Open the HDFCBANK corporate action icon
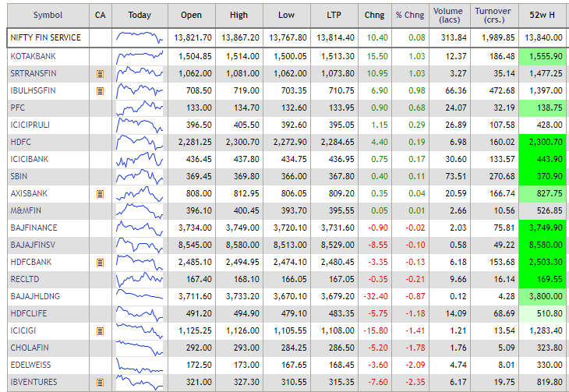569x392 pixels. pos(100,263)
